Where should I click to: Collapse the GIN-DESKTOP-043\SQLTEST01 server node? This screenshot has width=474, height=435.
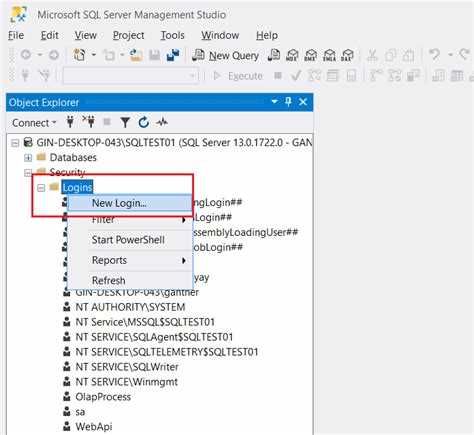coord(15,143)
